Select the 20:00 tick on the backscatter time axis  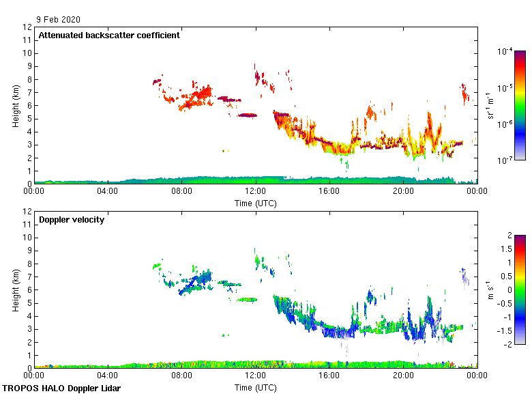pos(403,192)
